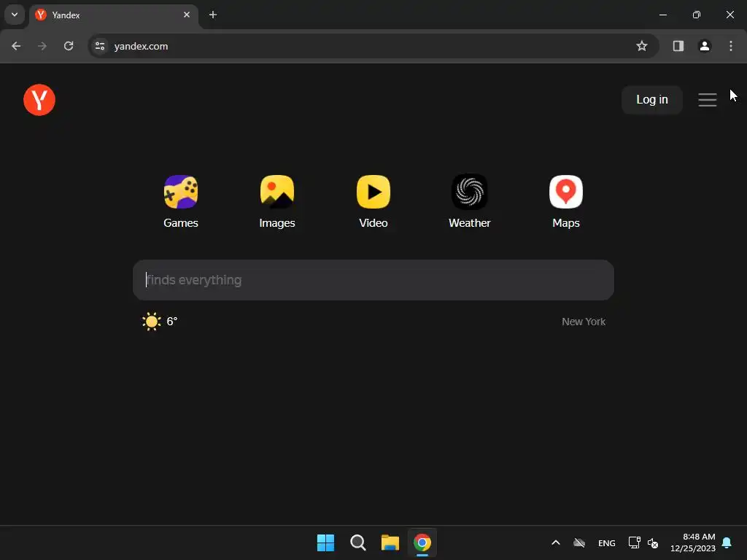
Task: Open the Yandex Images icon
Action: (276, 192)
